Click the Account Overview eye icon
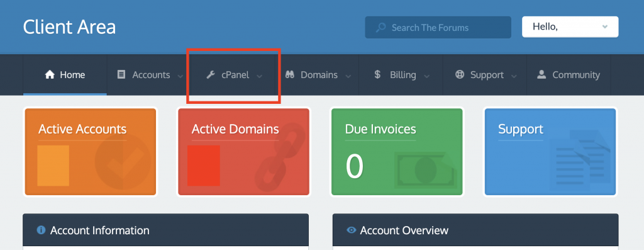644x250 pixels. (x=351, y=230)
